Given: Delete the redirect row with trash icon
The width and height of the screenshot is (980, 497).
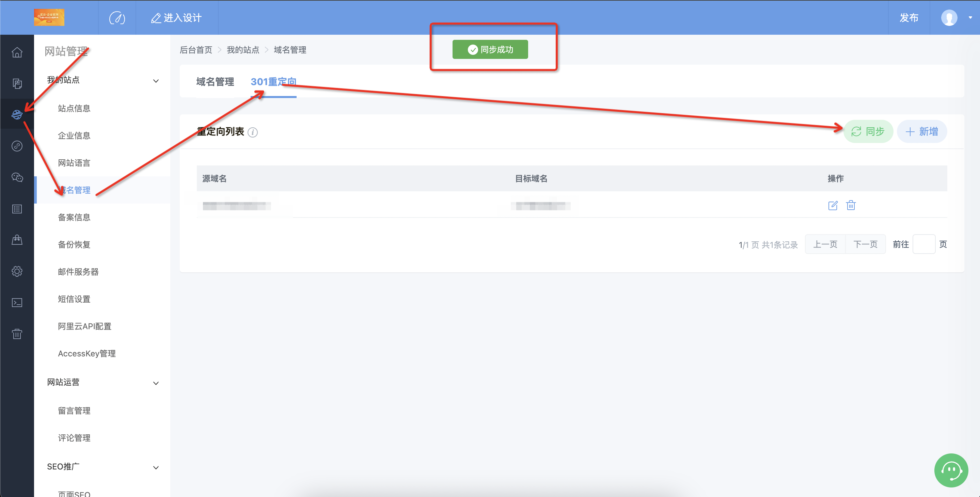Looking at the screenshot, I should coord(851,205).
